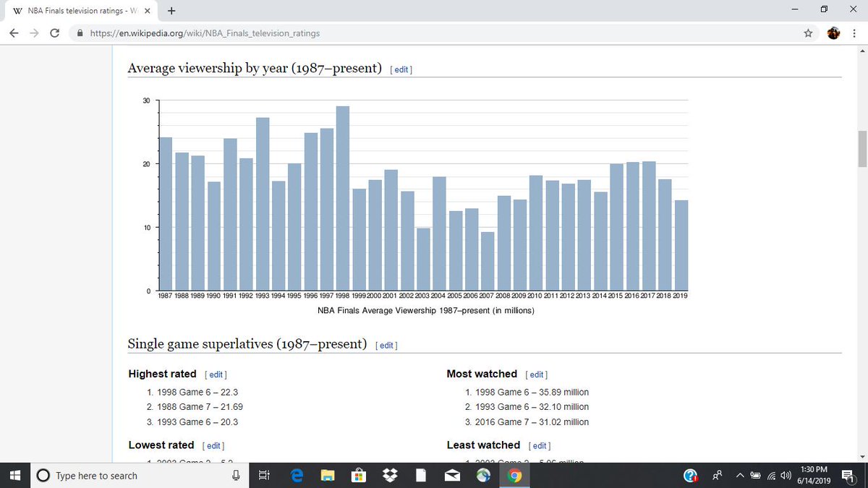This screenshot has height=488, width=868.
Task: Check the battery status icon
Action: 755,476
